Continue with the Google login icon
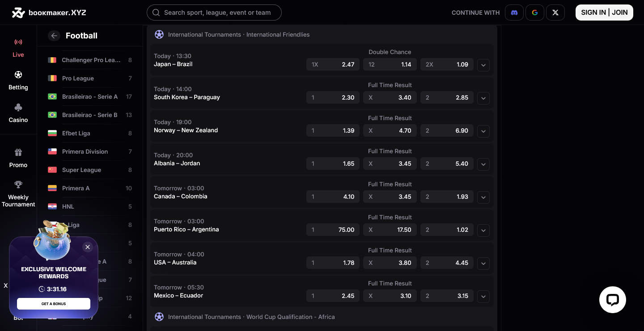This screenshot has height=331, width=644. [534, 13]
